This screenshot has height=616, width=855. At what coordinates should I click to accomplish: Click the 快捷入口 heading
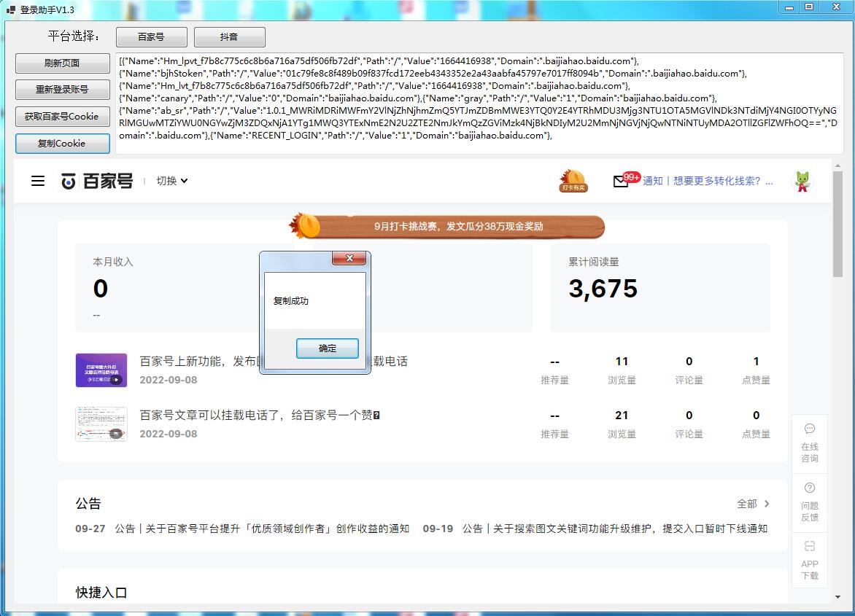(101, 593)
